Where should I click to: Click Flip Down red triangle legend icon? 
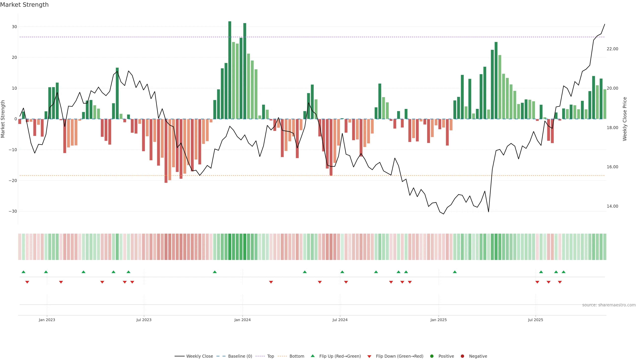point(369,356)
